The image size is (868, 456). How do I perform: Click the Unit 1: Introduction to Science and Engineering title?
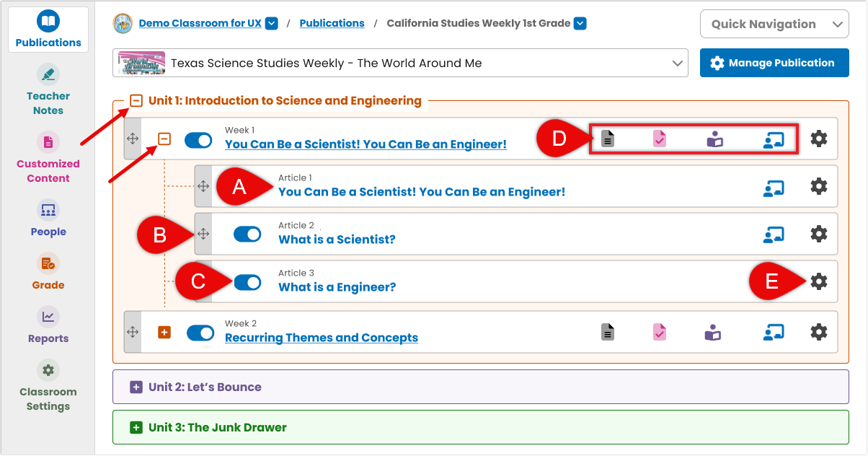[x=285, y=101]
